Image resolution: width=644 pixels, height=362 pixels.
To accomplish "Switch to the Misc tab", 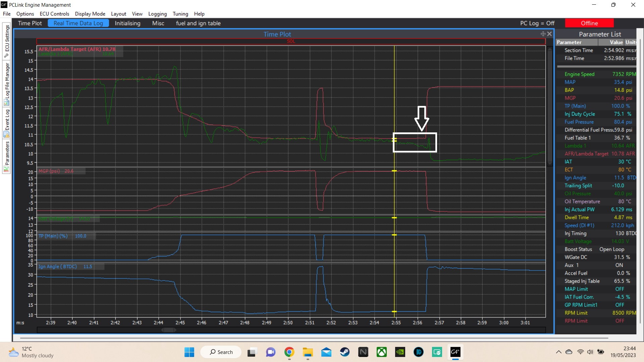I will [158, 23].
